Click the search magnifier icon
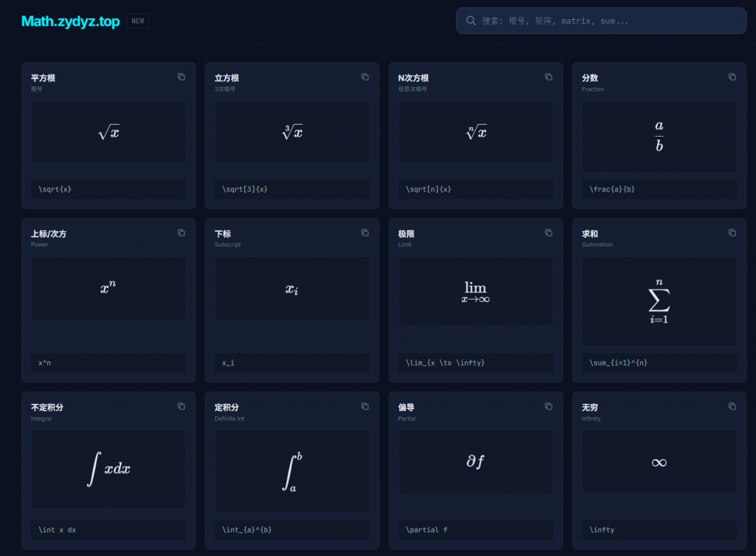 pyautogui.click(x=471, y=21)
